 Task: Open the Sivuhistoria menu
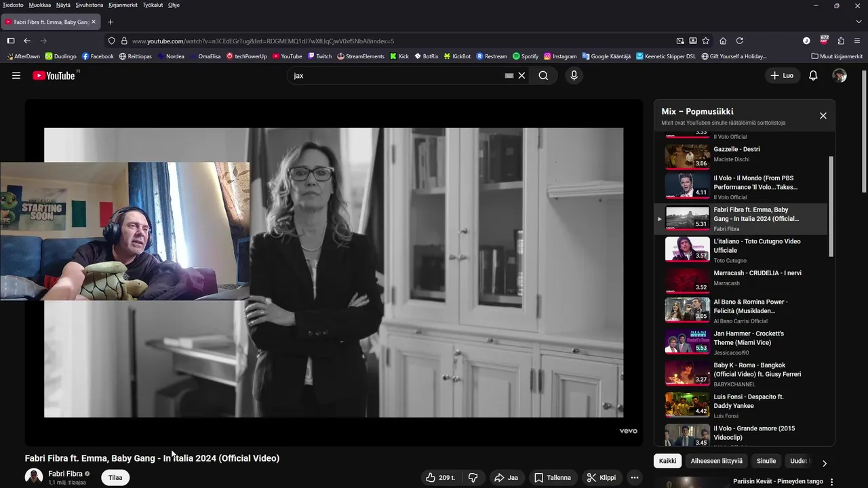pyautogui.click(x=90, y=5)
